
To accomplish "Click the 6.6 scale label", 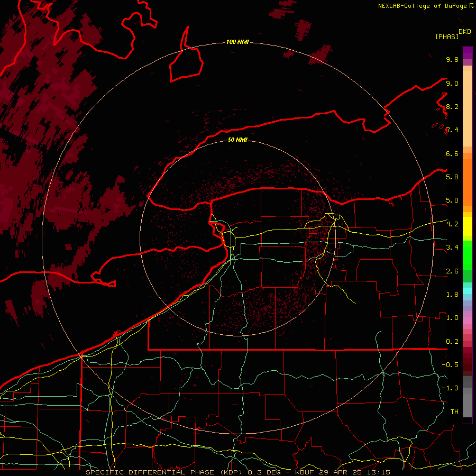I will click(452, 153).
